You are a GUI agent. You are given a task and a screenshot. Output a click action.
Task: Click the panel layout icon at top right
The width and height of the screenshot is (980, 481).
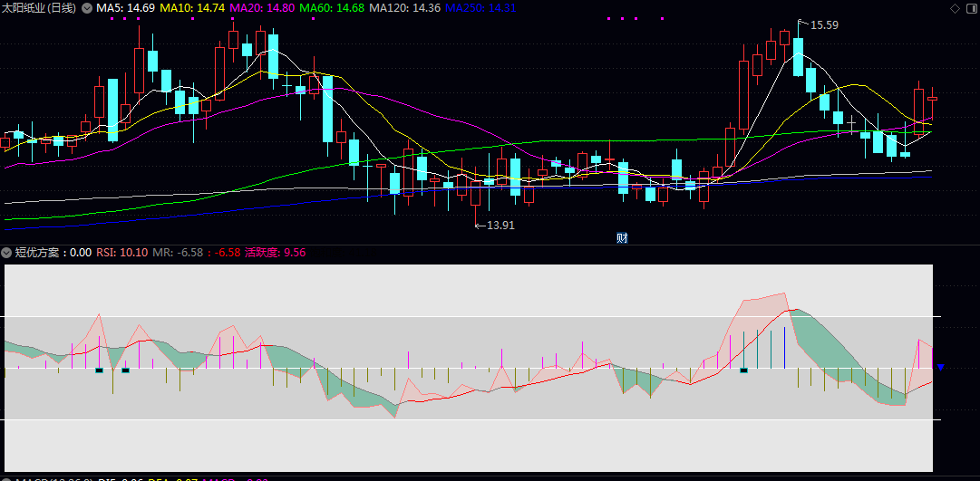pos(969,8)
